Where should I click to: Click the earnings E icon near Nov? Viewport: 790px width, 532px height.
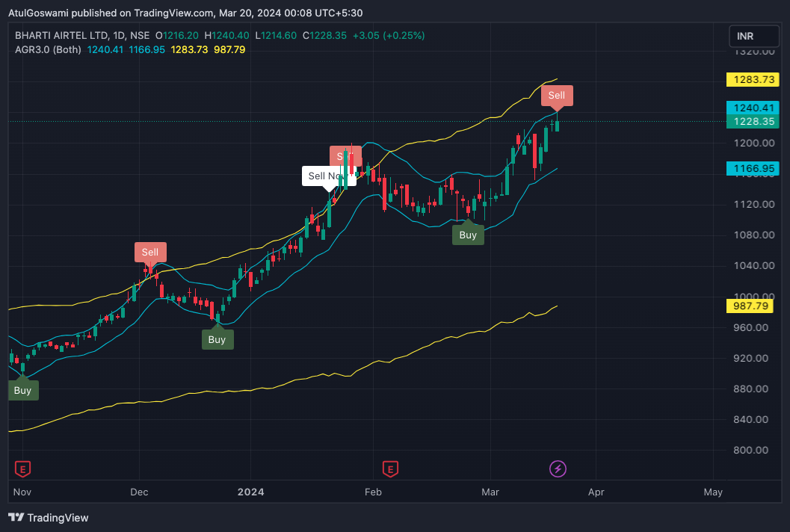click(22, 469)
